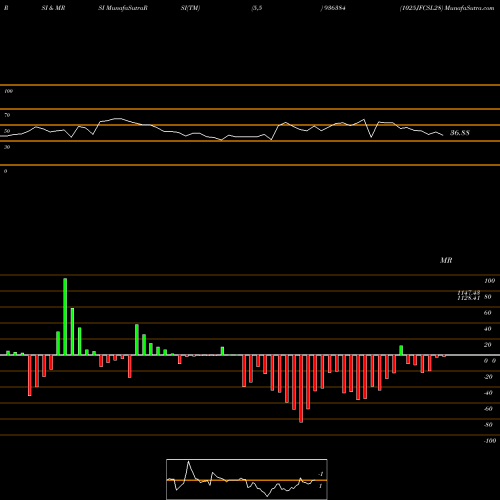The width and height of the screenshot is (500, 500).
Task: Select the longest red histogram bar
Action: (301, 389)
